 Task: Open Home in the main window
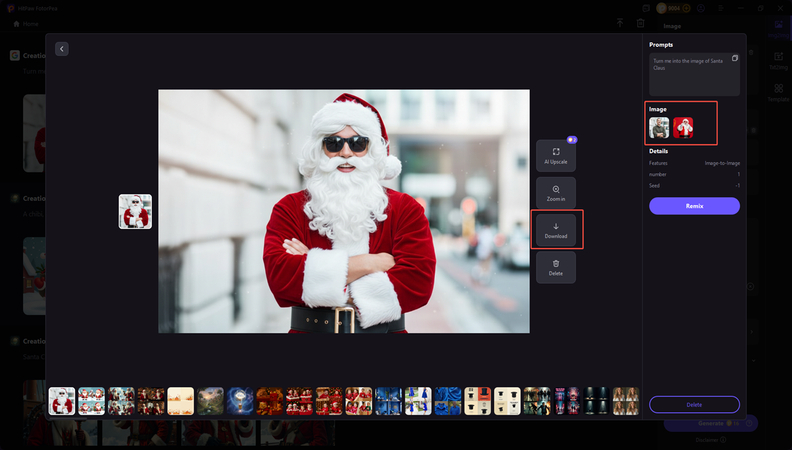coord(25,24)
